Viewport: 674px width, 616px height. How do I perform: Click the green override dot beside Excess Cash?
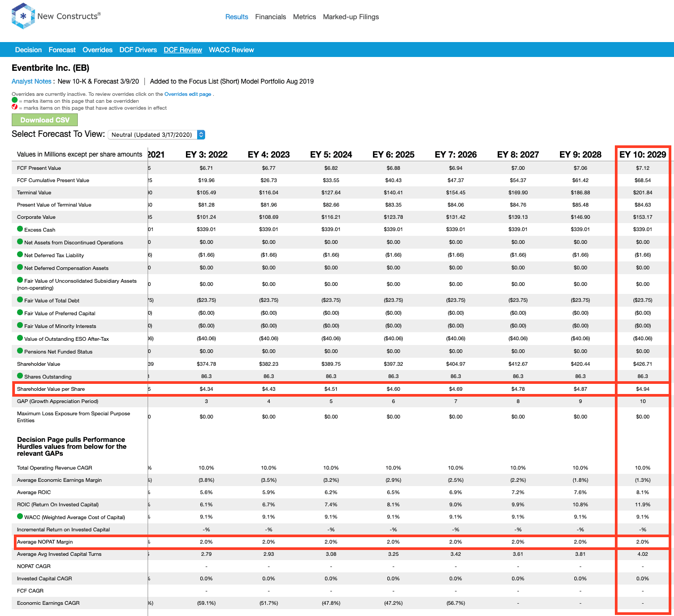tap(20, 229)
